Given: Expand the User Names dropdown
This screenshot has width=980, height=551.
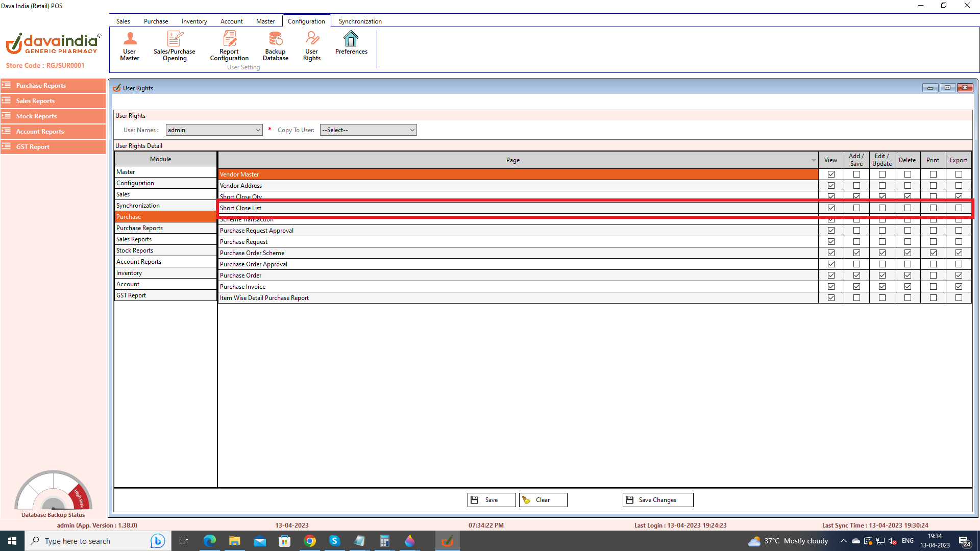Looking at the screenshot, I should [258, 130].
